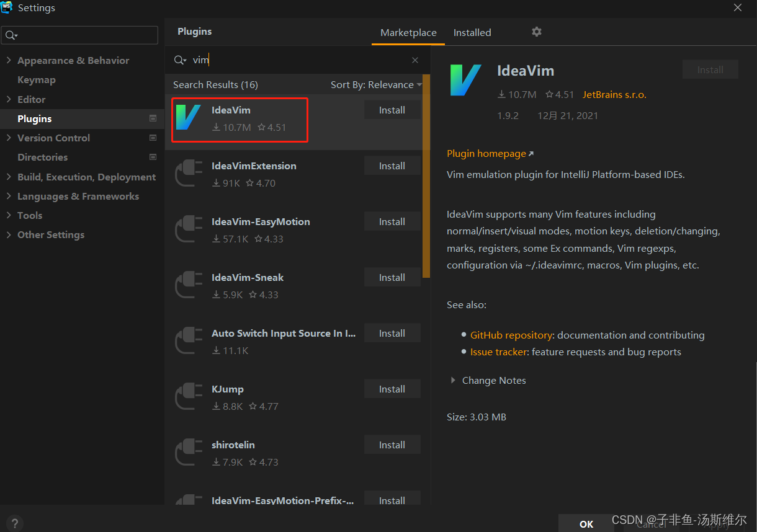
Task: Click the plugin search magnifier icon
Action: (x=180, y=60)
